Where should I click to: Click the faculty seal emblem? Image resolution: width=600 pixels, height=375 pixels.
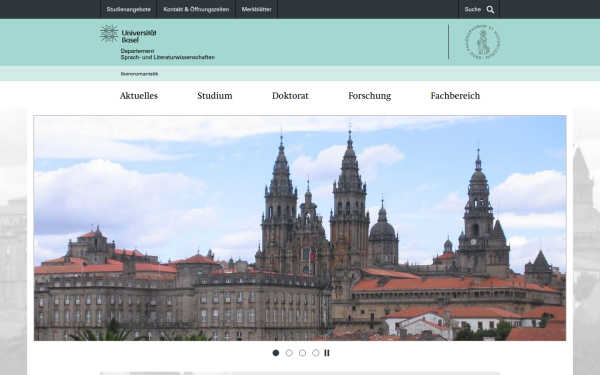[483, 42]
